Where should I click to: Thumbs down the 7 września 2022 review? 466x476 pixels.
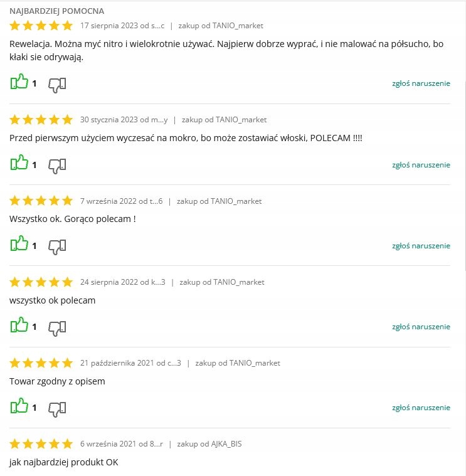click(x=57, y=246)
